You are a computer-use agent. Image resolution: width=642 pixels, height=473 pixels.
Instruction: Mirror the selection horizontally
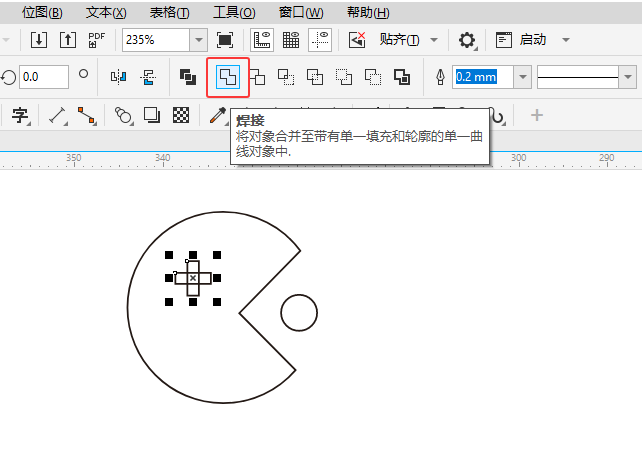coord(119,77)
